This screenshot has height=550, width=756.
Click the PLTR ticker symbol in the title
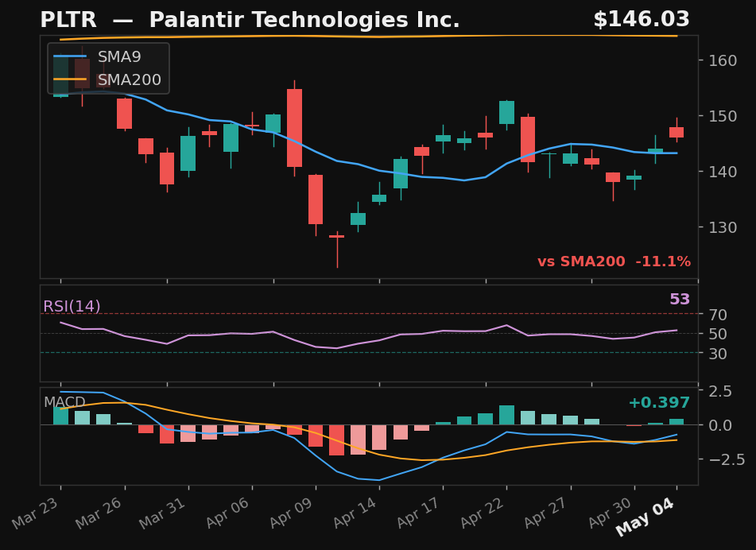(x=68, y=20)
